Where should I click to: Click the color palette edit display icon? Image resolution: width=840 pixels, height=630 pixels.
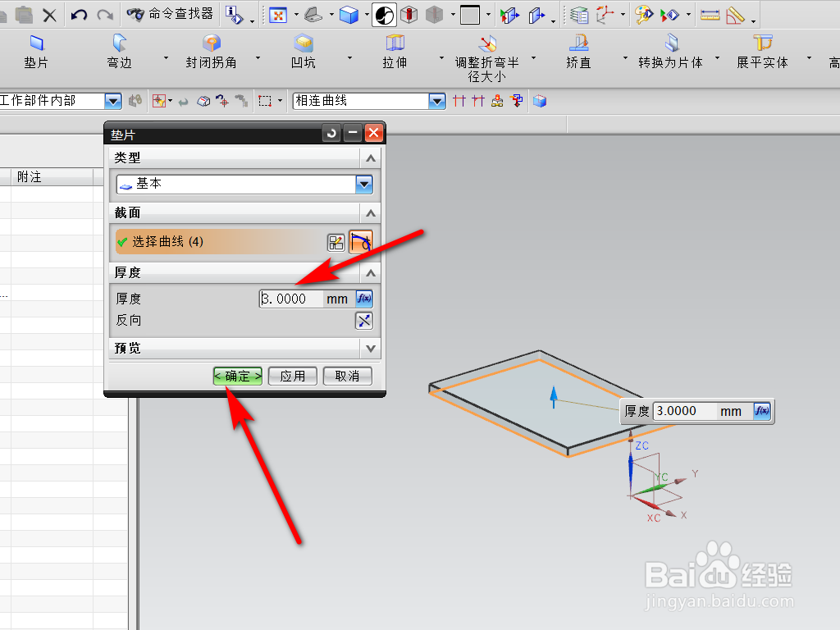(644, 15)
